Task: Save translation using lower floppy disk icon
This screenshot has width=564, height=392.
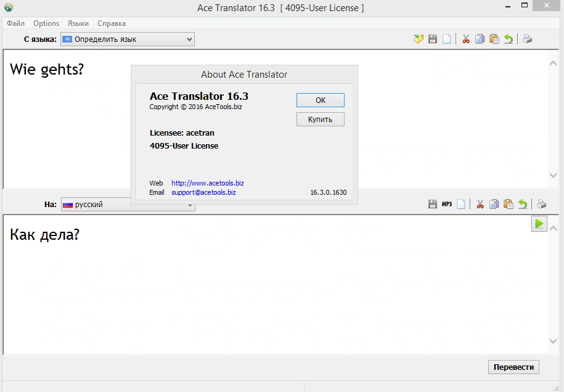Action: tap(433, 204)
